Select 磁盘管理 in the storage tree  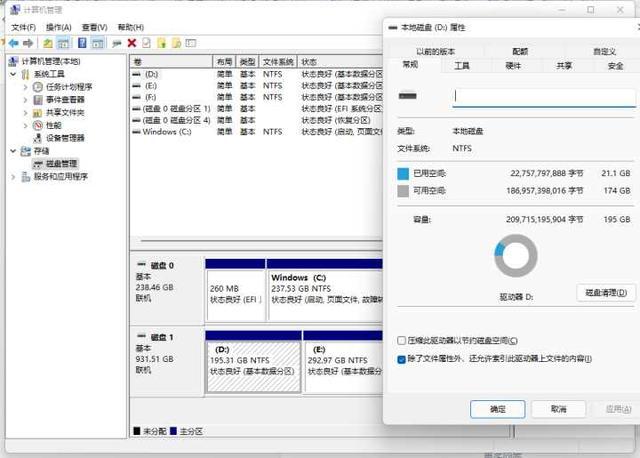point(60,163)
